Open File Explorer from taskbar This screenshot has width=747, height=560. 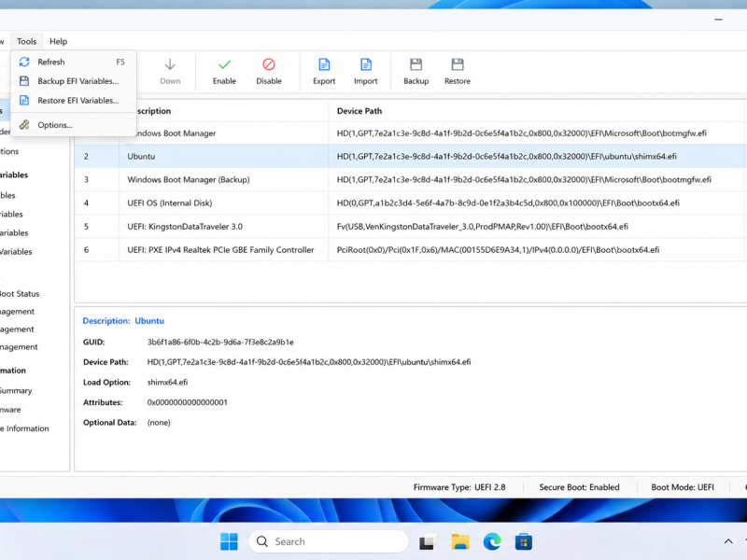(x=460, y=542)
